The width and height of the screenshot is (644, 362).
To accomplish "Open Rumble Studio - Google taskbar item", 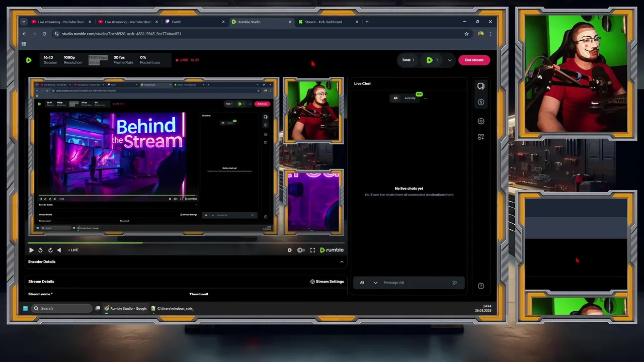I will point(125,308).
